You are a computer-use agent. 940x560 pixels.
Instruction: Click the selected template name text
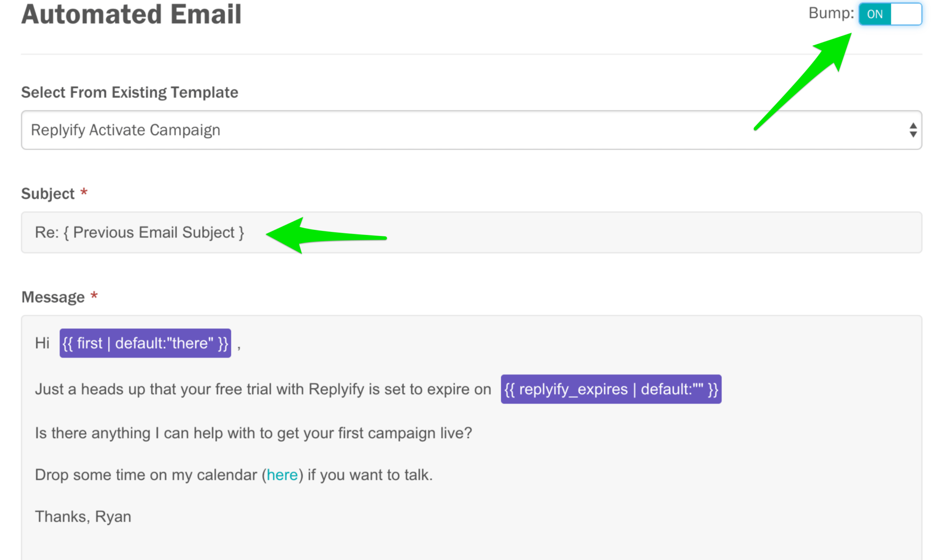click(x=125, y=130)
